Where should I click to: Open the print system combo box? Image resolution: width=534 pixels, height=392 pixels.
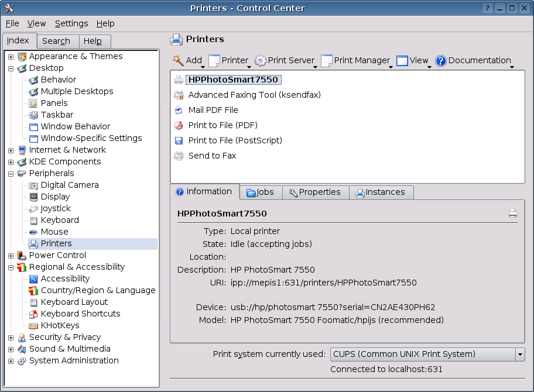pyautogui.click(x=427, y=355)
